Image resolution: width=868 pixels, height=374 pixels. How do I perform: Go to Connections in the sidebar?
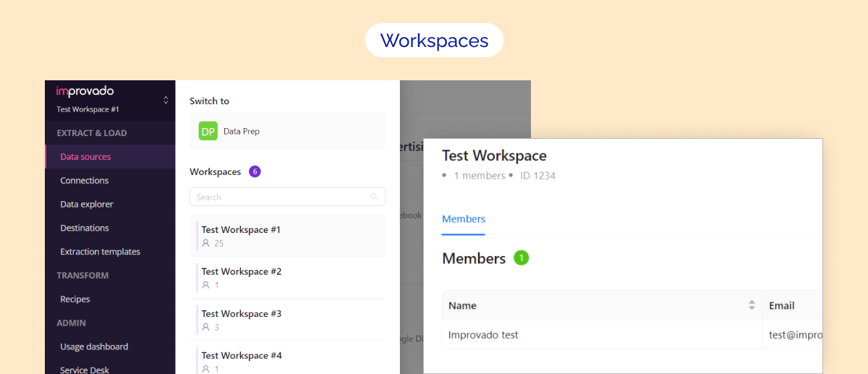84,180
